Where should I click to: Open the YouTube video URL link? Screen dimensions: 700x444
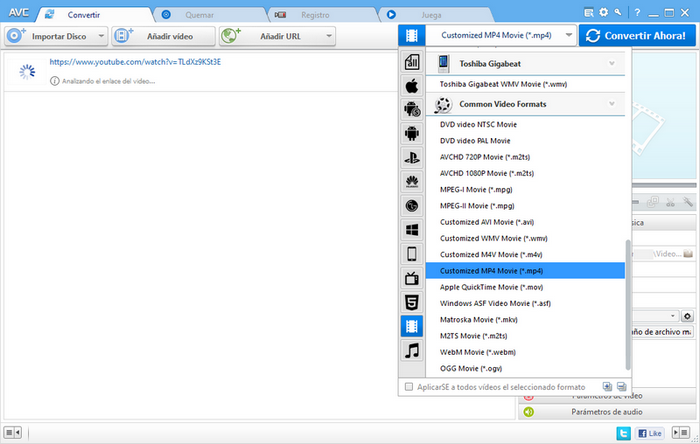point(135,62)
